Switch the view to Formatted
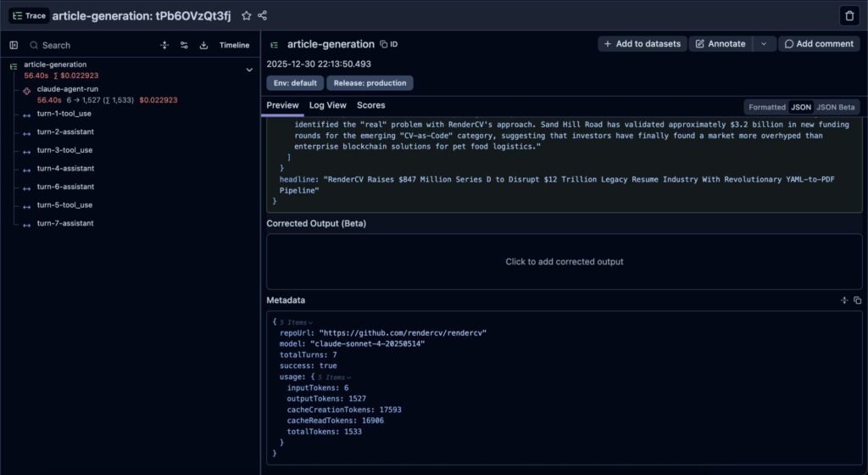 pos(766,107)
